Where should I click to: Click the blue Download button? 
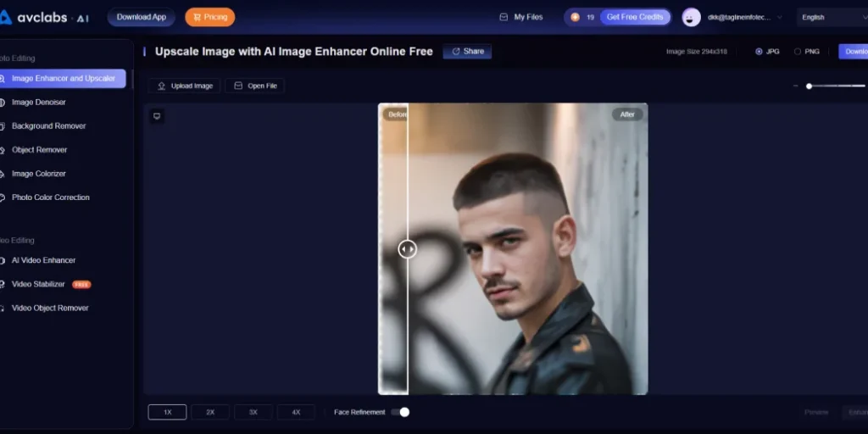coord(853,52)
